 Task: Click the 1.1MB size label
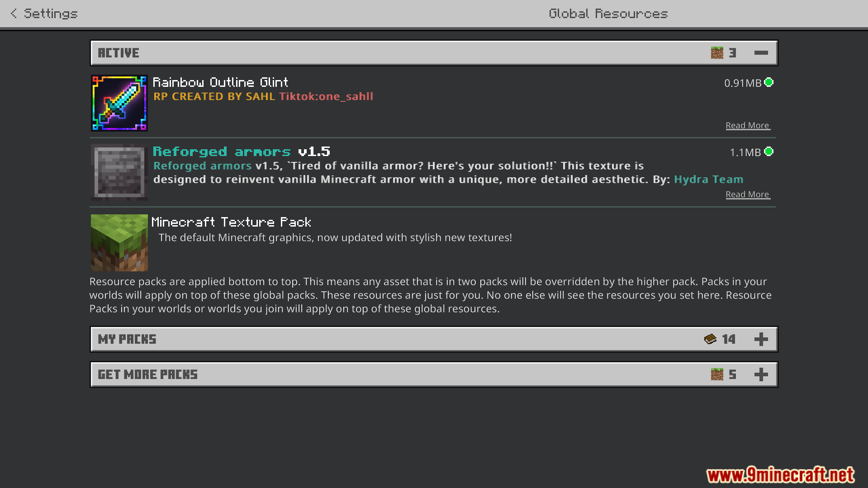coord(745,152)
